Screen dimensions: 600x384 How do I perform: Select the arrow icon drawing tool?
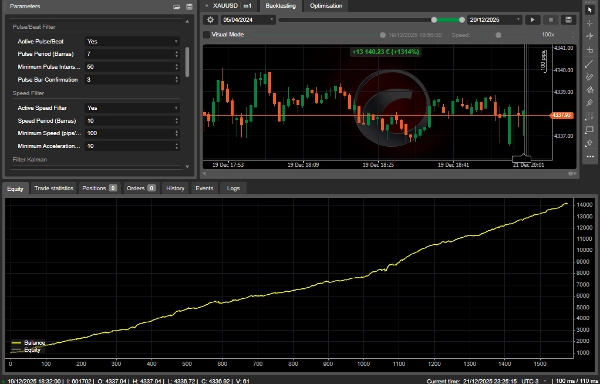click(x=590, y=143)
